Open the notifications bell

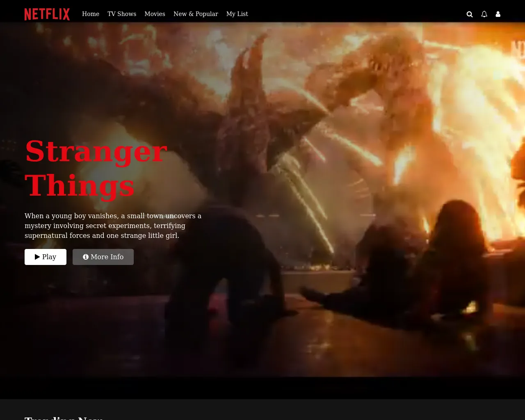click(484, 14)
